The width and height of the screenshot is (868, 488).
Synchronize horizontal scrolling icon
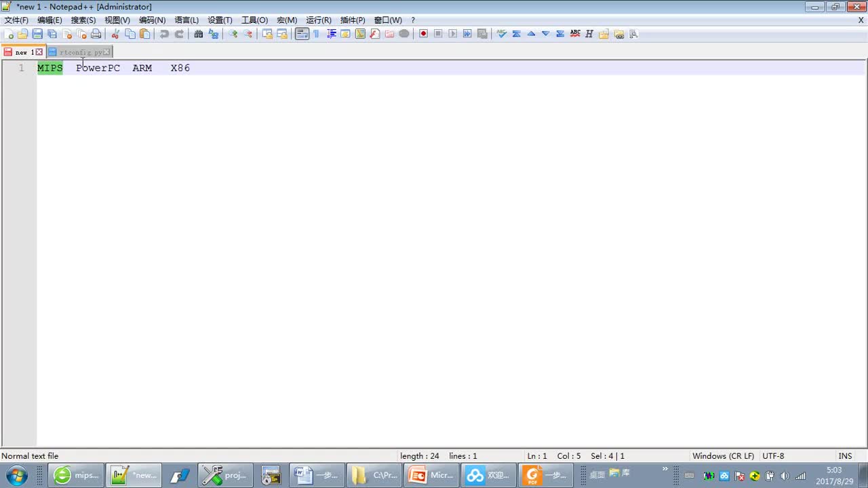click(x=282, y=34)
